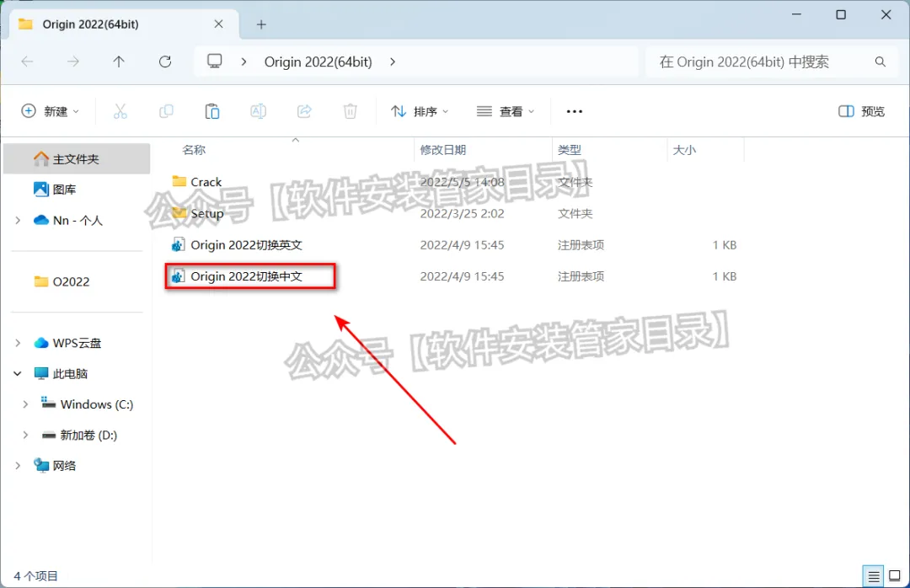Expand the 新加卷 (D:) tree node

tap(25, 435)
